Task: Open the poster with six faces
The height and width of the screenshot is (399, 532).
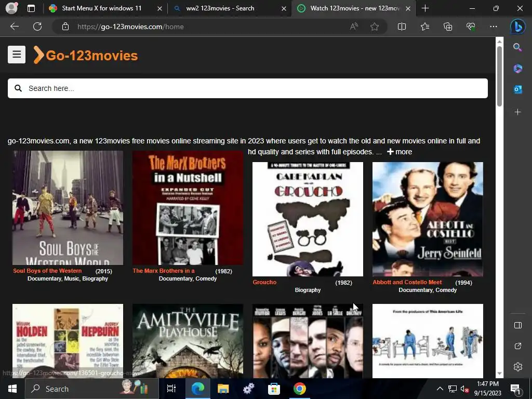Action: point(308,341)
